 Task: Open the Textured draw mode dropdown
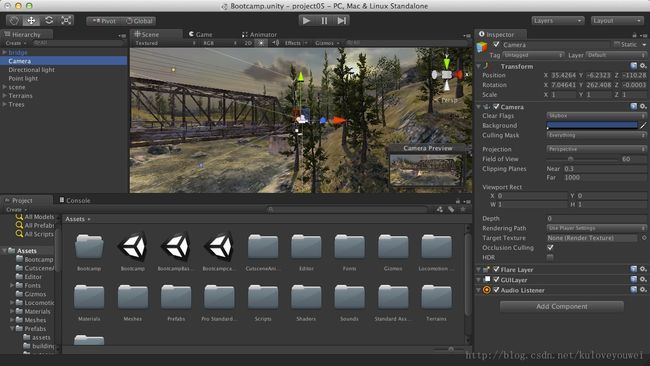coord(165,43)
